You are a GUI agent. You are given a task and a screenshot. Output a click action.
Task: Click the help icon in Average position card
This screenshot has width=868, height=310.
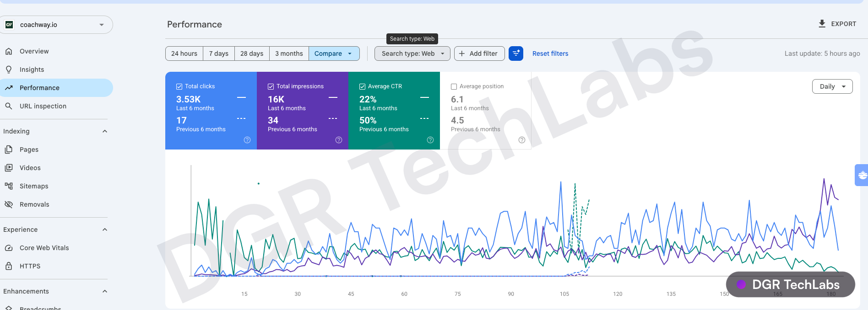click(x=522, y=140)
